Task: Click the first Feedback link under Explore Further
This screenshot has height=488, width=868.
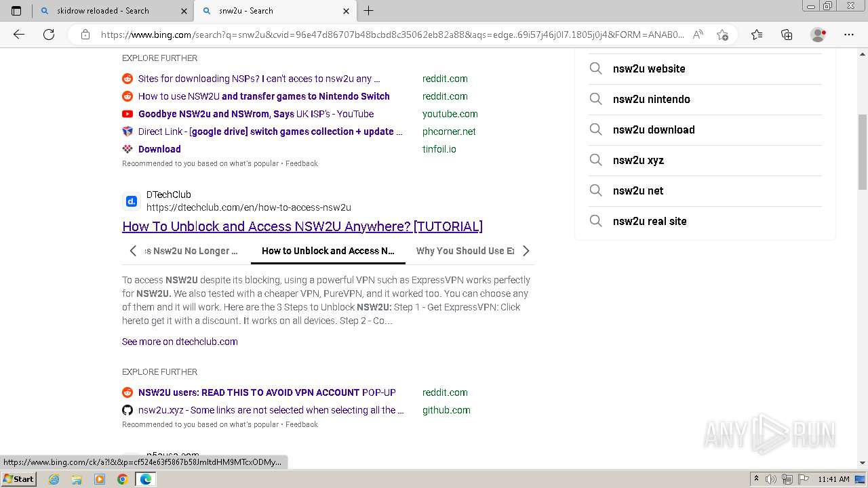Action: (301, 163)
